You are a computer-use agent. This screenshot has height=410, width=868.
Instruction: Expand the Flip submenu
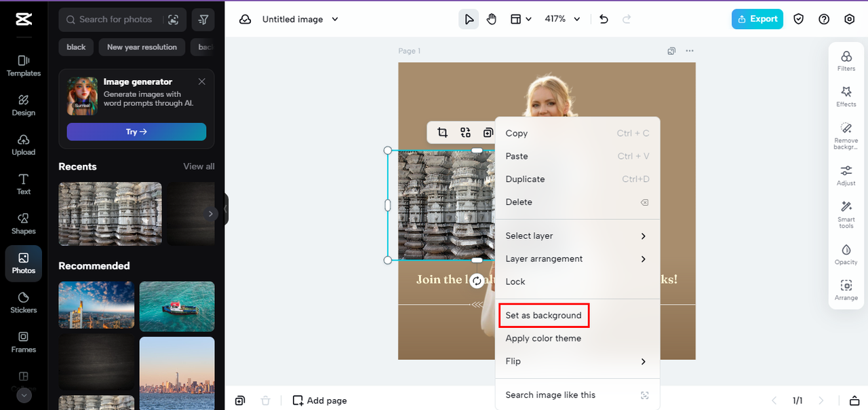tap(577, 361)
